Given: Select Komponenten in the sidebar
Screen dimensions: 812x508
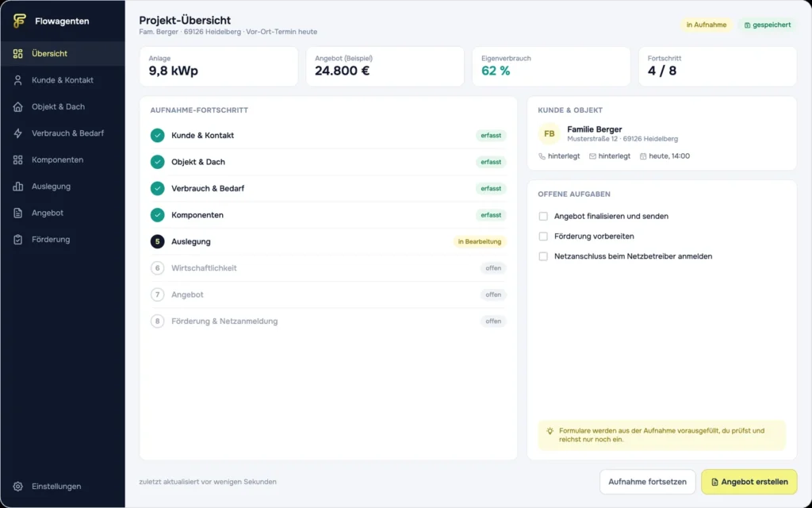Looking at the screenshot, I should 63,160.
